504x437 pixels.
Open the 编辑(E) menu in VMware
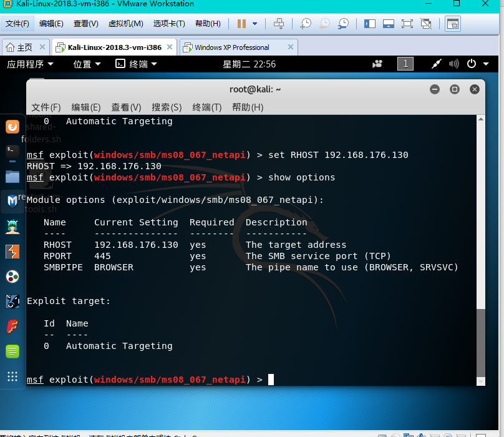click(x=51, y=24)
